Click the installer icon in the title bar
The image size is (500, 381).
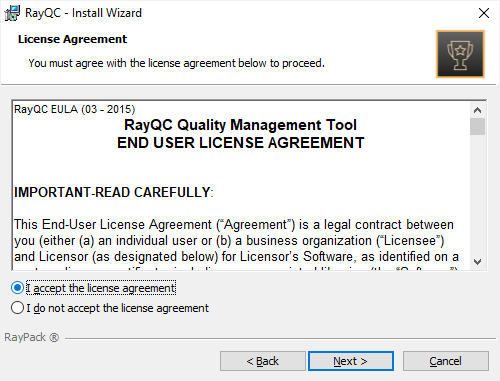tap(12, 13)
